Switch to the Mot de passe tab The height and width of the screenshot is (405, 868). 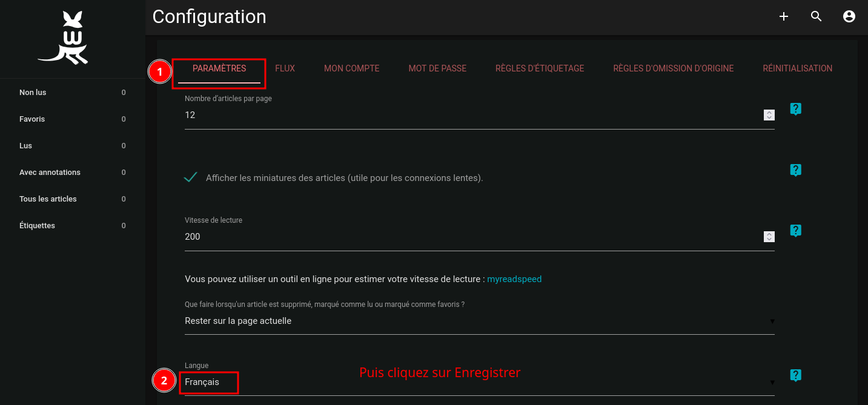click(437, 68)
